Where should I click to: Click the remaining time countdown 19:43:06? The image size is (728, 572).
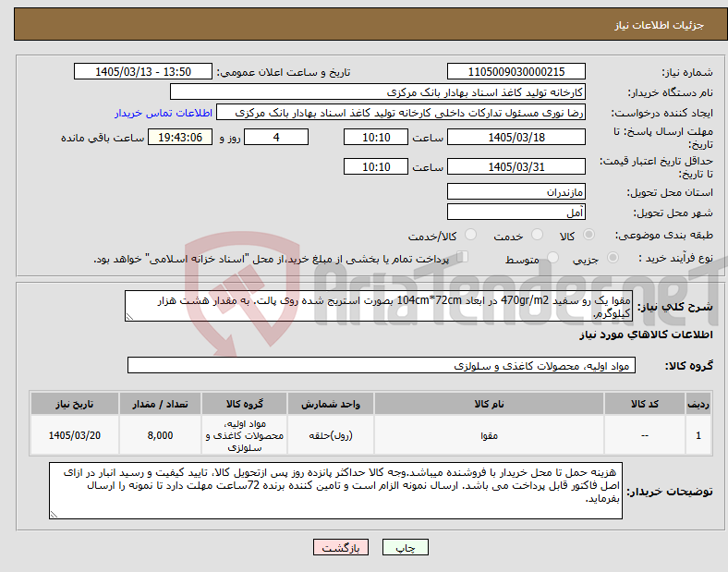pyautogui.click(x=180, y=138)
